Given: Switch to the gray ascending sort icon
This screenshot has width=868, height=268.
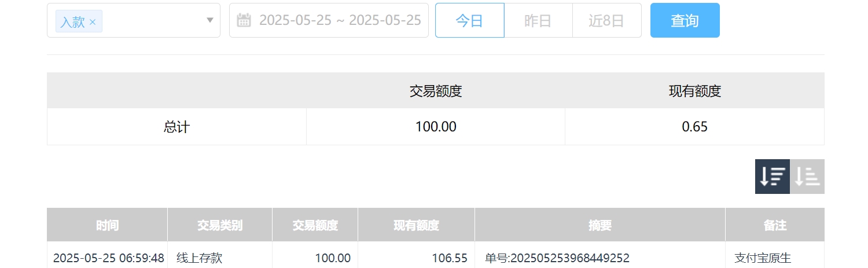Looking at the screenshot, I should pos(807,177).
